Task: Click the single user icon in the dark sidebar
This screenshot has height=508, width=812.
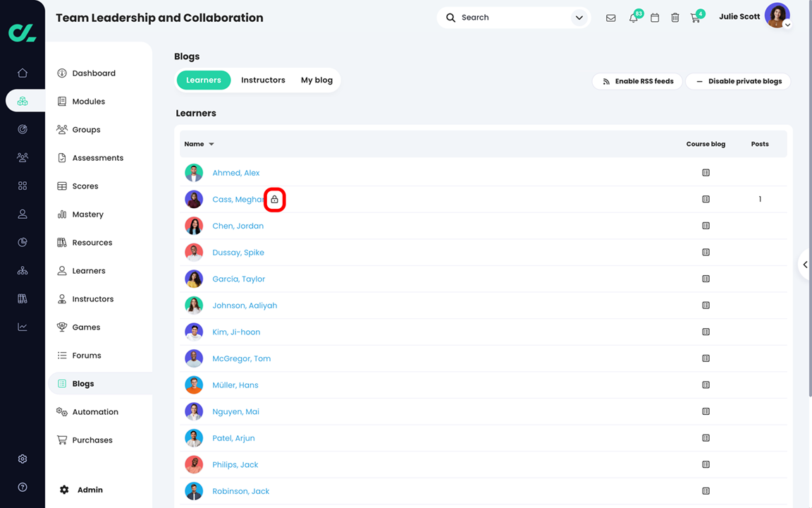Action: coord(23,214)
